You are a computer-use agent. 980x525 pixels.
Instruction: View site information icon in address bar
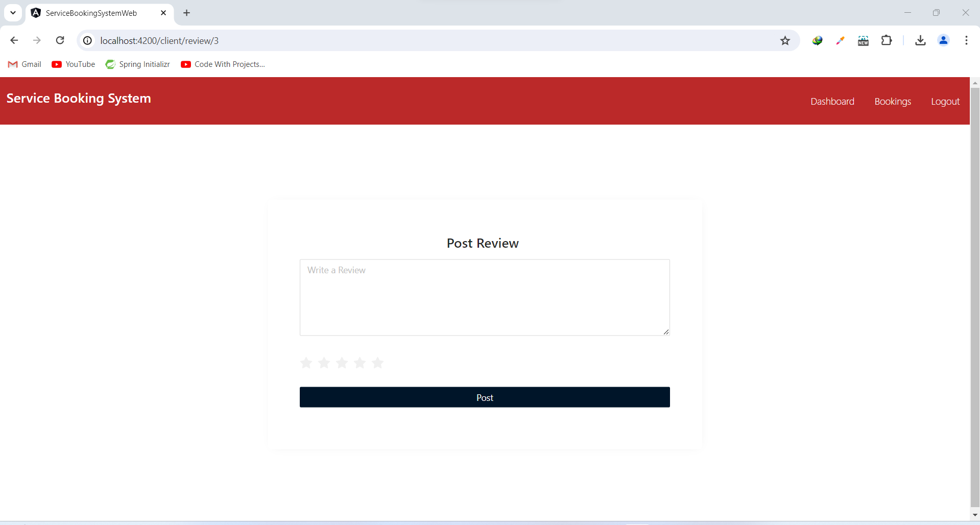[x=88, y=40]
